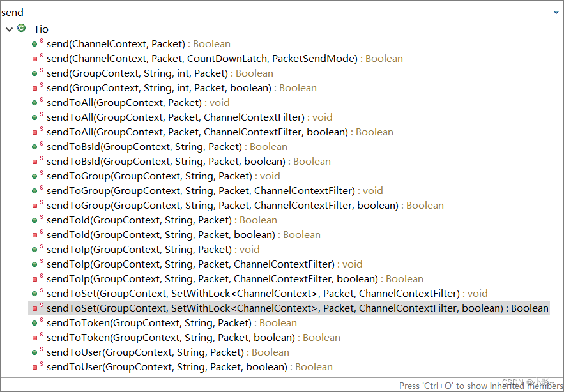Click private icon of highlighted sendToSet row

(x=34, y=308)
